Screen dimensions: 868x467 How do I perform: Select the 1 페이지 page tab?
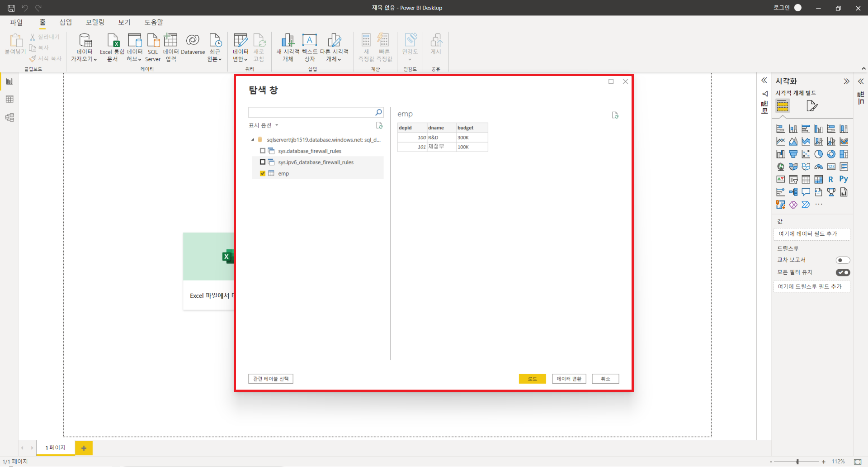[55, 448]
